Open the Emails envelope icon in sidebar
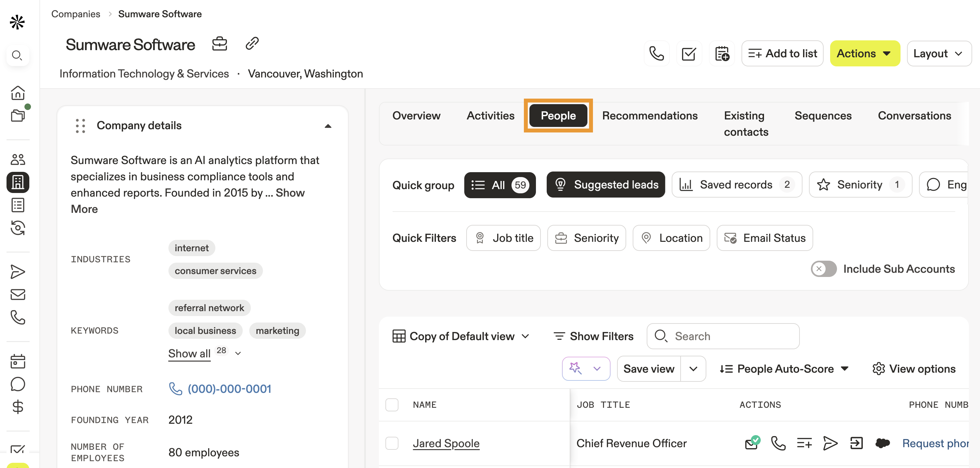 [18, 295]
